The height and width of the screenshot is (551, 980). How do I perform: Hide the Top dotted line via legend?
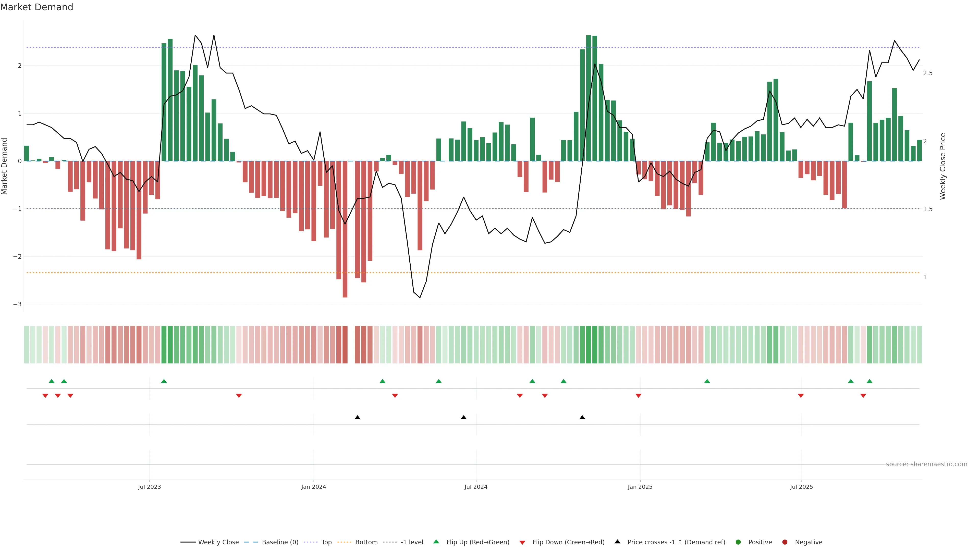click(326, 542)
